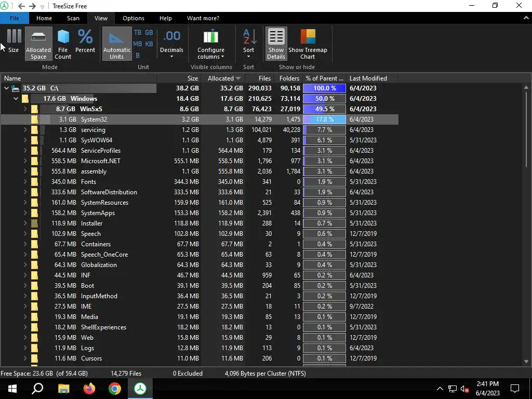The image size is (532, 399).
Task: Launch Firefox from the taskbar
Action: [x=89, y=389]
